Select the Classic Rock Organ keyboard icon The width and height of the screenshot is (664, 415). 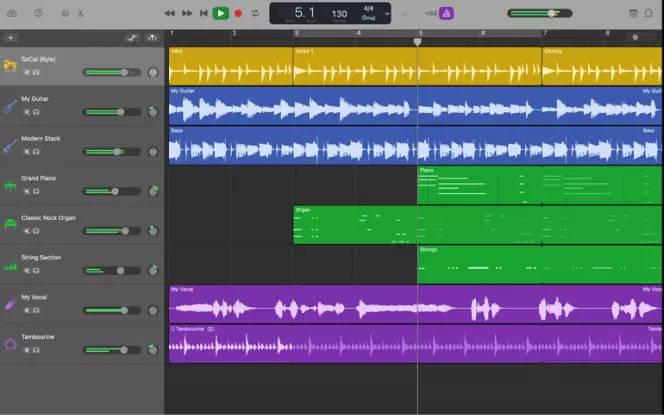click(x=10, y=225)
